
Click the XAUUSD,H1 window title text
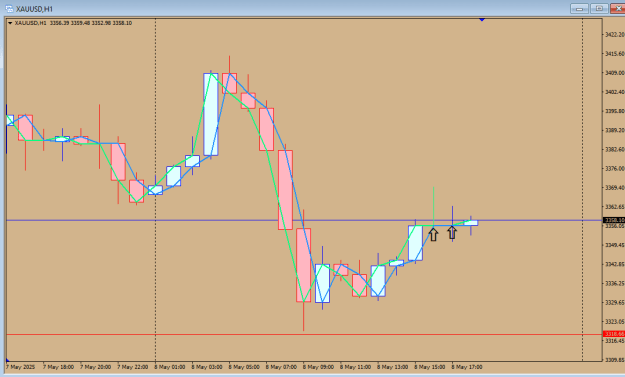click(34, 9)
